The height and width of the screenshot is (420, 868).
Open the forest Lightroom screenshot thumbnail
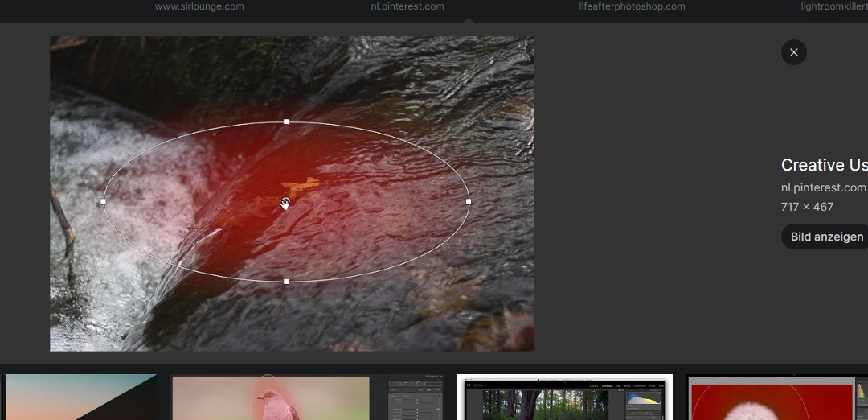(x=565, y=397)
